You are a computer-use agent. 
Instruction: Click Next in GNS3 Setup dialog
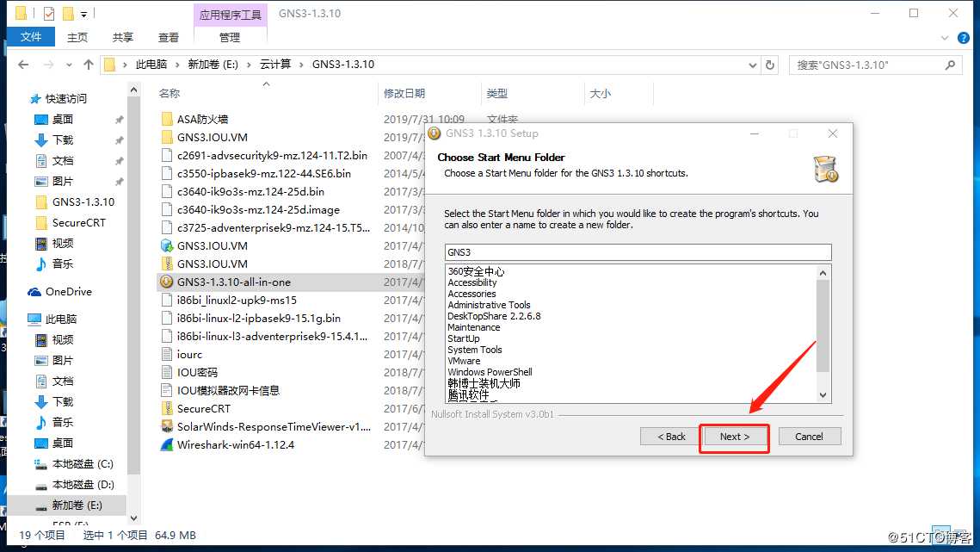click(x=735, y=437)
